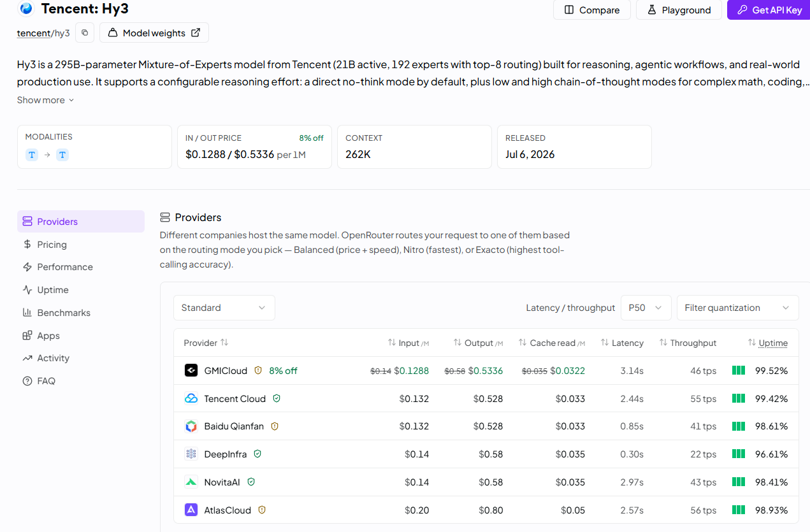Open the GMICloud provider name

225,371
